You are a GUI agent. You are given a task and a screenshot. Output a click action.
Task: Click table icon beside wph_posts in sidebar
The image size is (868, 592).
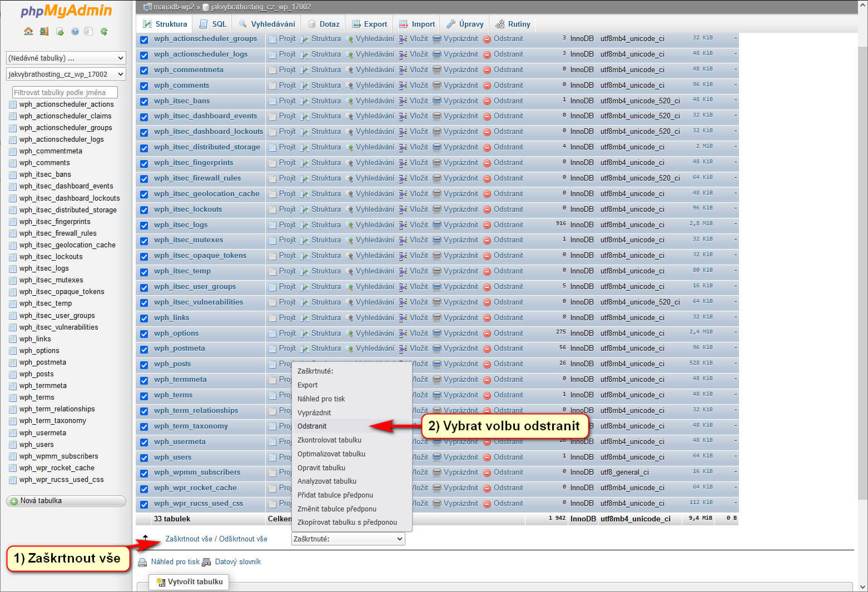(13, 374)
